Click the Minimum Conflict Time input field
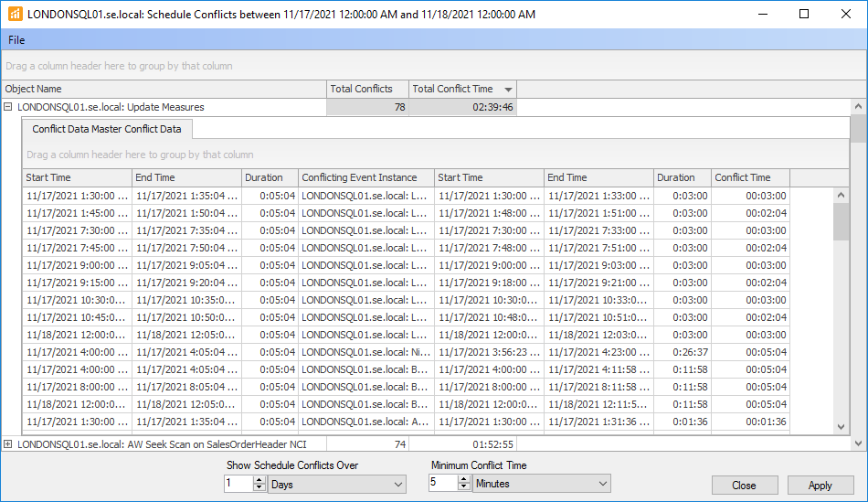This screenshot has height=502, width=868. [x=444, y=483]
